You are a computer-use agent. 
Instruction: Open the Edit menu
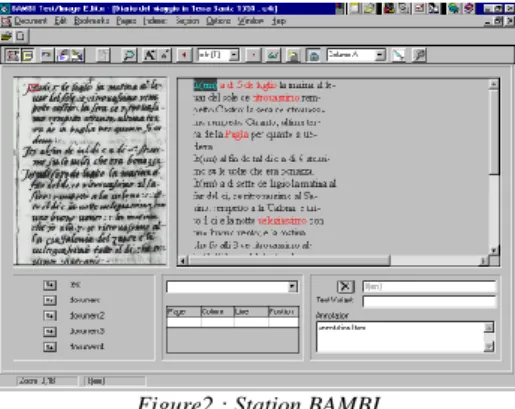pyautogui.click(x=61, y=21)
